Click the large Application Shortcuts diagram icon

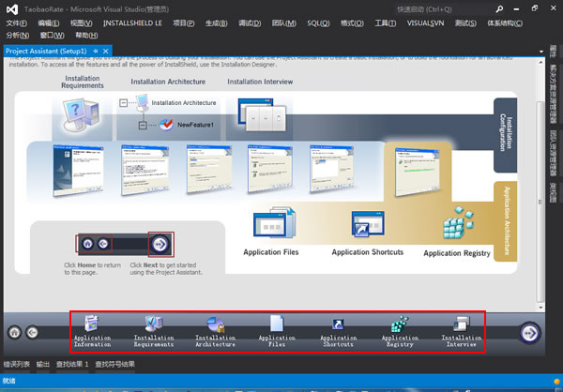(x=368, y=224)
